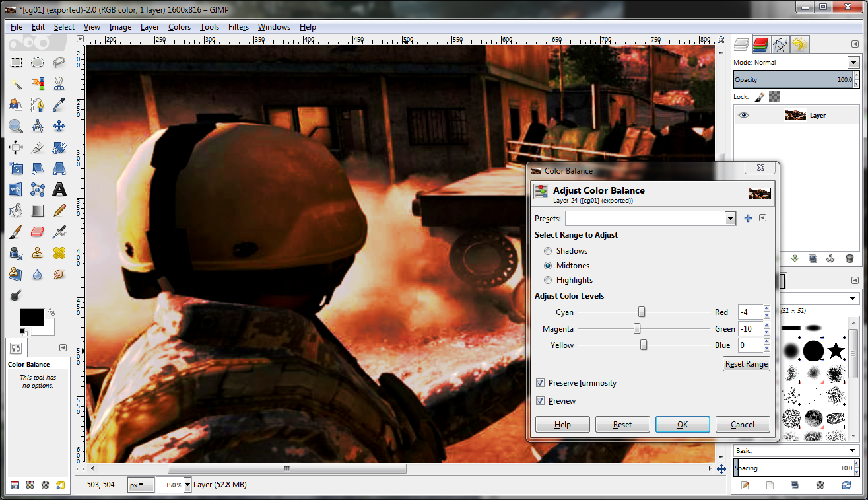Viewport: 868px width, 500px height.
Task: Click the Reset button
Action: pyautogui.click(x=622, y=425)
